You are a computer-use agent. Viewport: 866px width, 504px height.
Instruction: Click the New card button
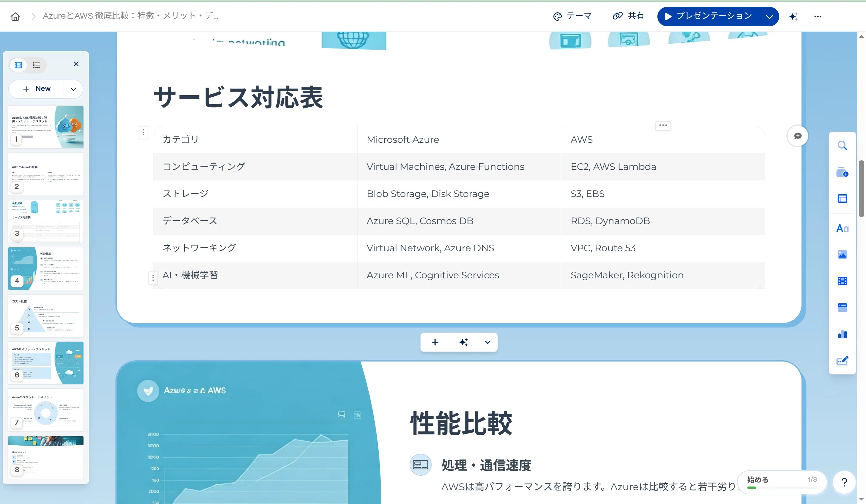pyautogui.click(x=37, y=89)
